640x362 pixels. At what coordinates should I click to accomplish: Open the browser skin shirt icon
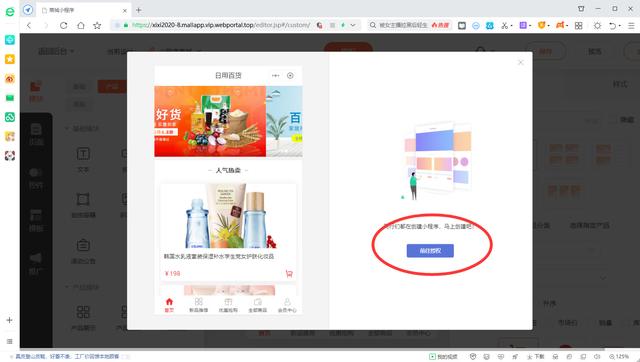581,8
